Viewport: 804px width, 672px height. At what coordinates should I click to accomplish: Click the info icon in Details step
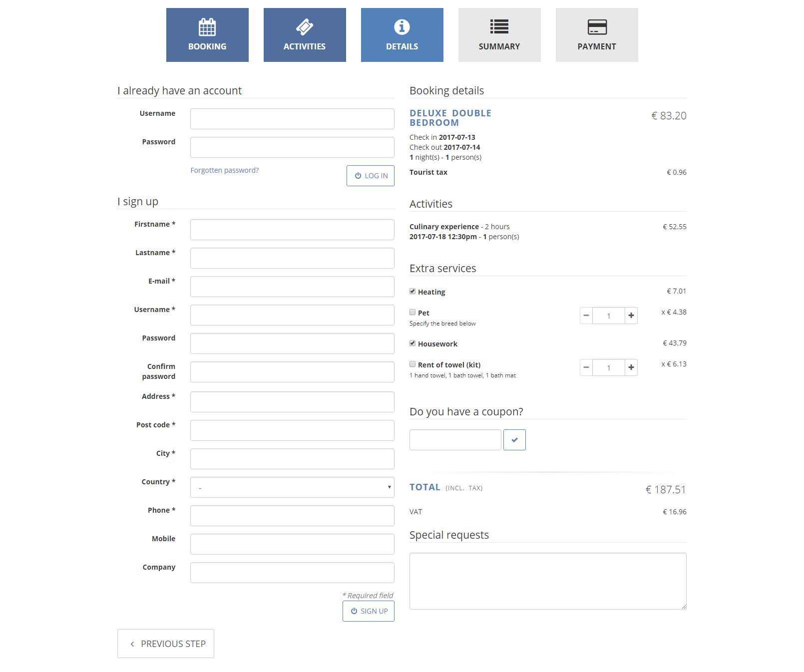click(x=402, y=27)
